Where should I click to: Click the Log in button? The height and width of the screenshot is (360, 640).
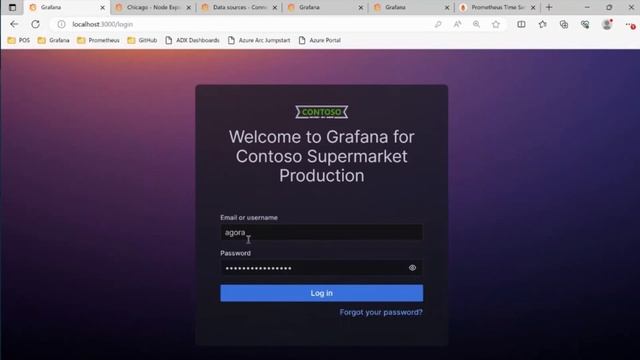[322, 293]
